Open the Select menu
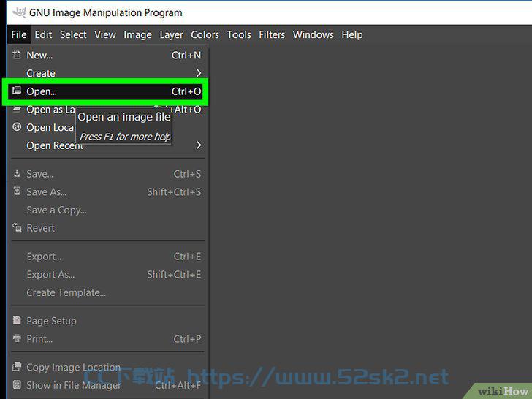 point(73,34)
